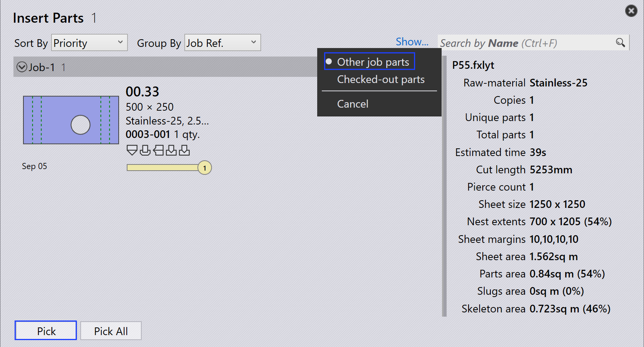Viewport: 644px width, 347px height.
Task: Choose Checked-out parts from the menu
Action: coord(381,79)
